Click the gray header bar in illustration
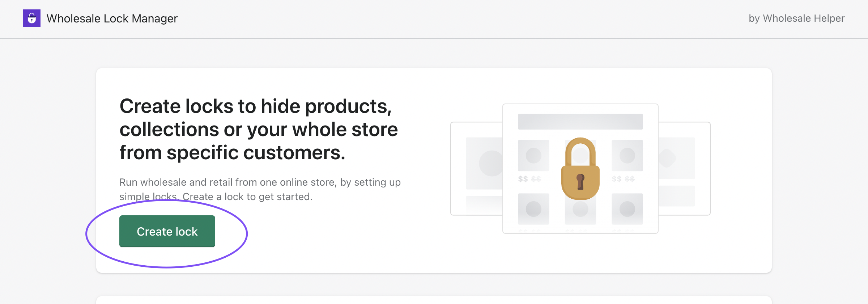 point(580,122)
